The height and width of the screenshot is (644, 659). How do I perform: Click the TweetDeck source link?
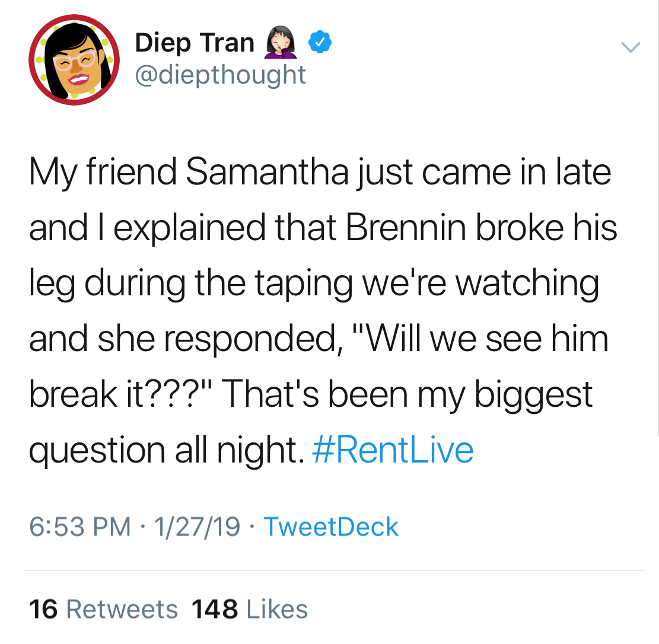pyautogui.click(x=331, y=527)
